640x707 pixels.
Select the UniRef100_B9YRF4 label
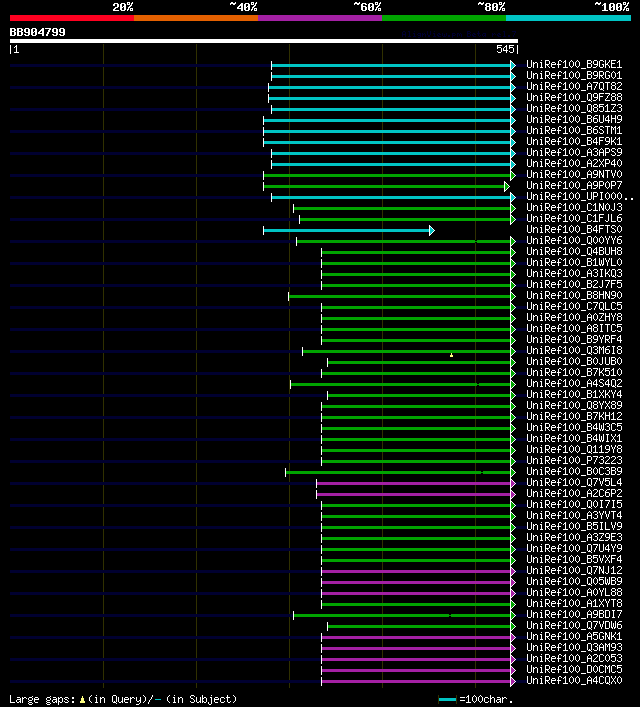click(x=574, y=340)
